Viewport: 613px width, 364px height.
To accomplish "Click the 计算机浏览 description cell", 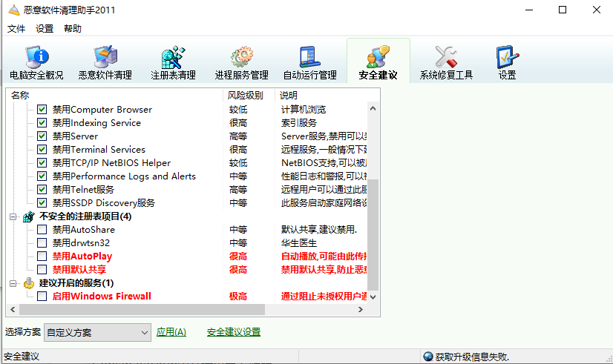I will point(304,110).
